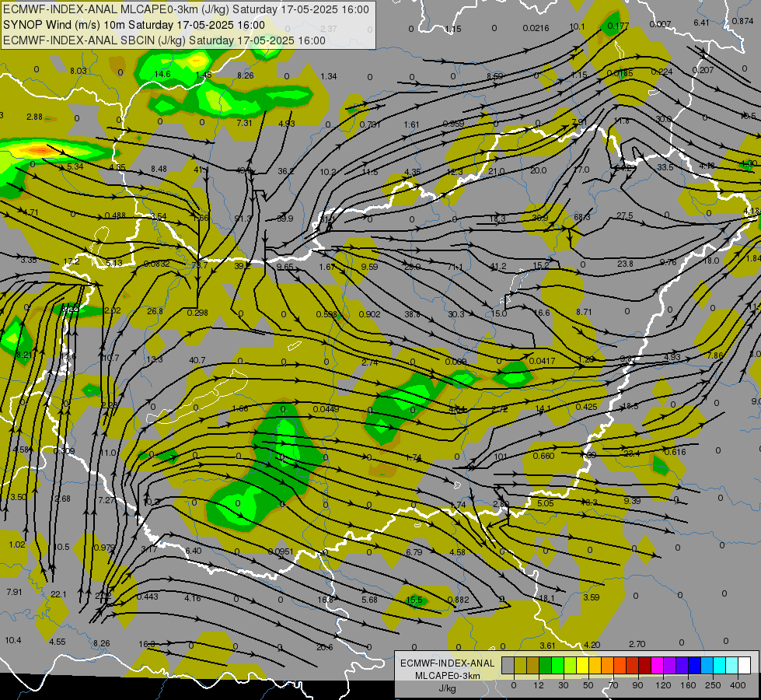
Task: Click the map value 20.6
Action: [325, 647]
